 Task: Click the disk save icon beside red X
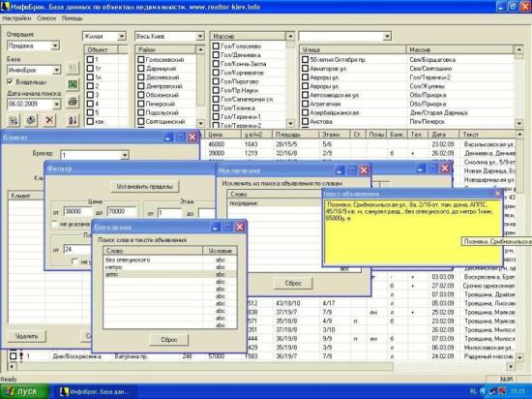coord(31,120)
